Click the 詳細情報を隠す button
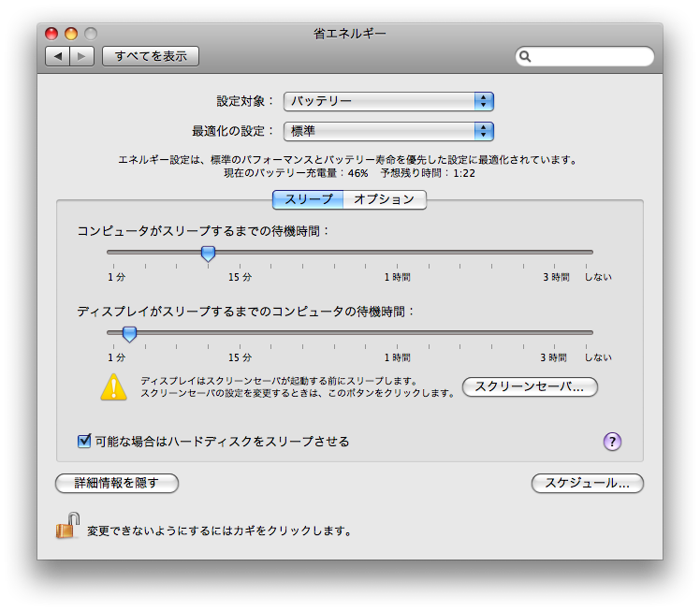700x611 pixels. tap(117, 483)
